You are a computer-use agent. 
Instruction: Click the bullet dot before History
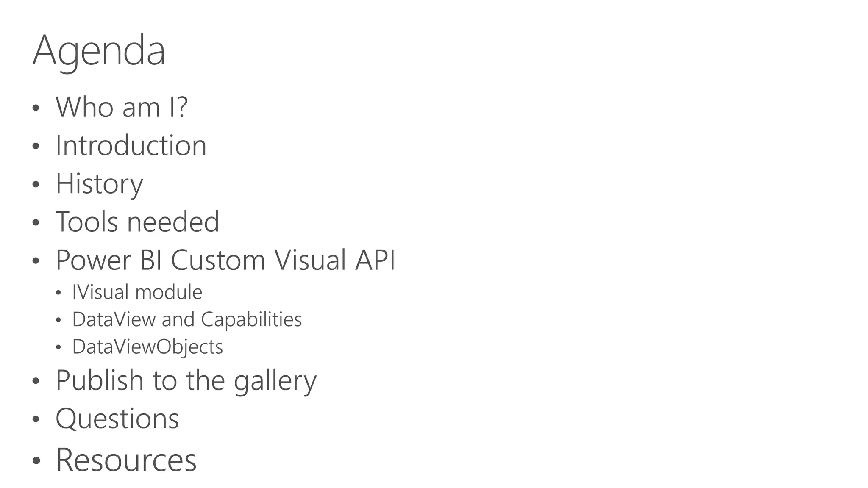coord(36,185)
